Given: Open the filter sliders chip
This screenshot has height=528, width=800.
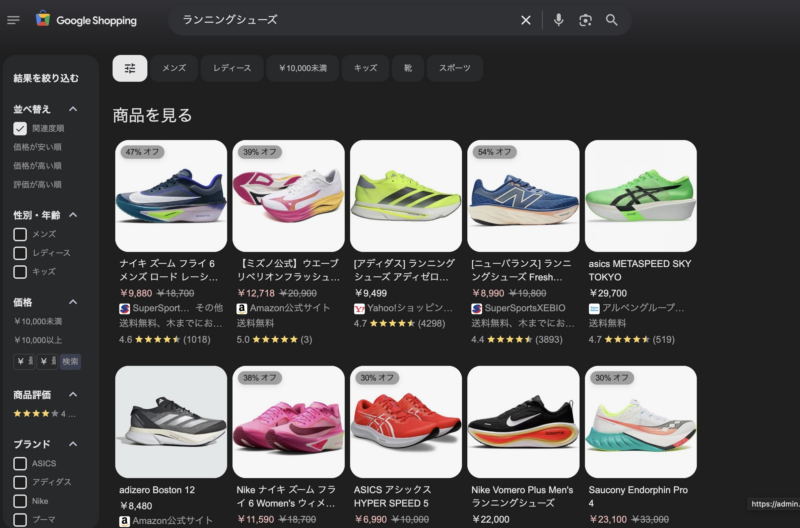Looking at the screenshot, I should click(x=129, y=68).
